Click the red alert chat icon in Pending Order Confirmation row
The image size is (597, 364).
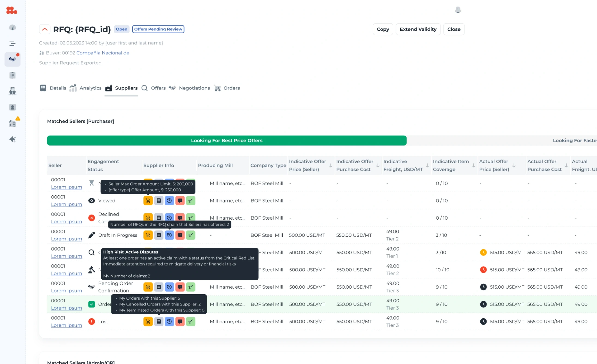tap(180, 287)
